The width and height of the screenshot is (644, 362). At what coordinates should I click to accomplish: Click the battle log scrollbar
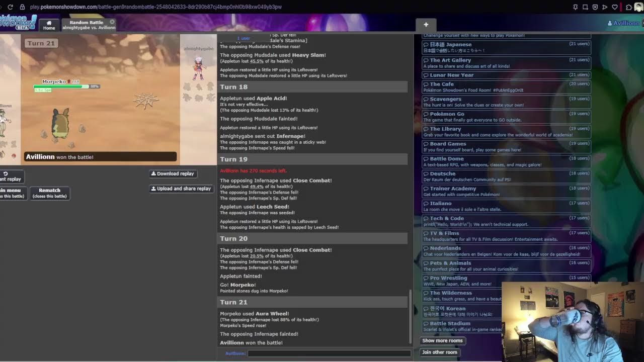pyautogui.click(x=411, y=316)
